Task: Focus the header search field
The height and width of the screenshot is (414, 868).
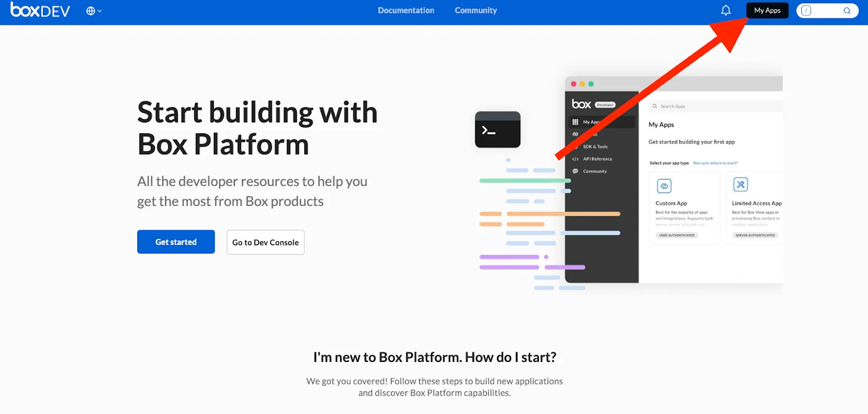Action: click(x=827, y=11)
